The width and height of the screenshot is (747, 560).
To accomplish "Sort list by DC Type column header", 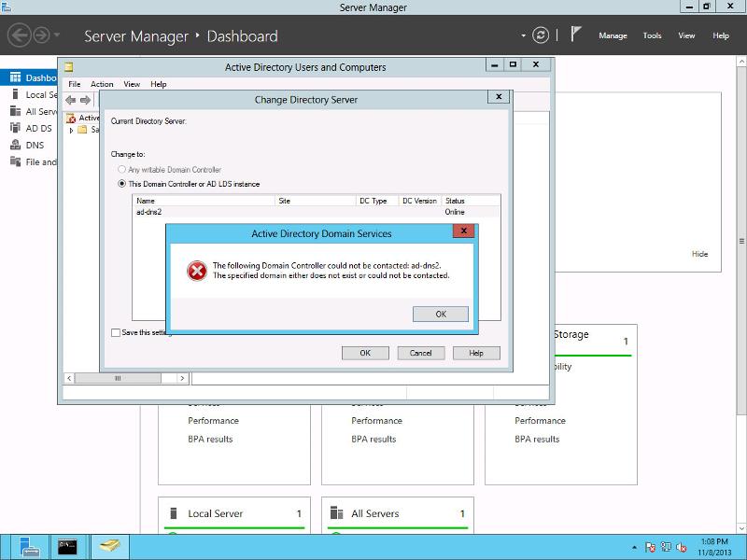I will click(377, 201).
